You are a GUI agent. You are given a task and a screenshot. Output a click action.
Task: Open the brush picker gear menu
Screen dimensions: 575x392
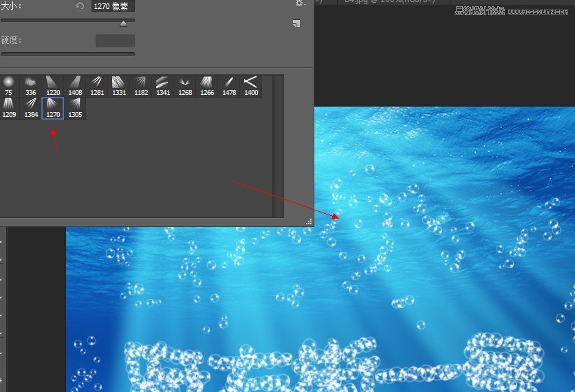(x=299, y=3)
